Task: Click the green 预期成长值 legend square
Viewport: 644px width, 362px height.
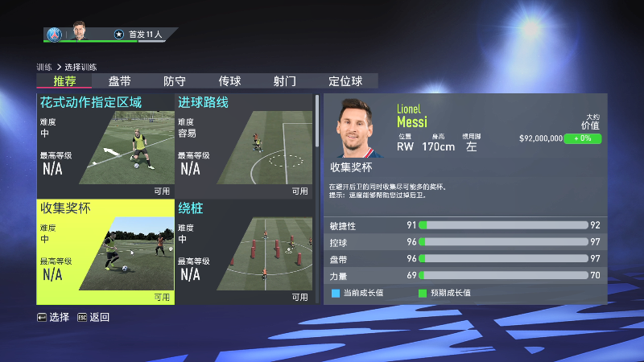Action: tap(422, 293)
